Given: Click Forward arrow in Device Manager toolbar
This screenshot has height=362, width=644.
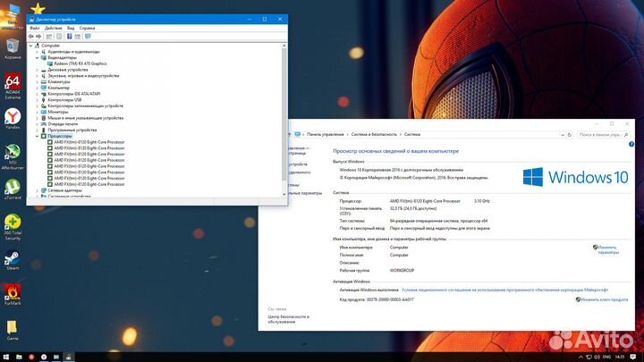Looking at the screenshot, I should tap(38, 37).
